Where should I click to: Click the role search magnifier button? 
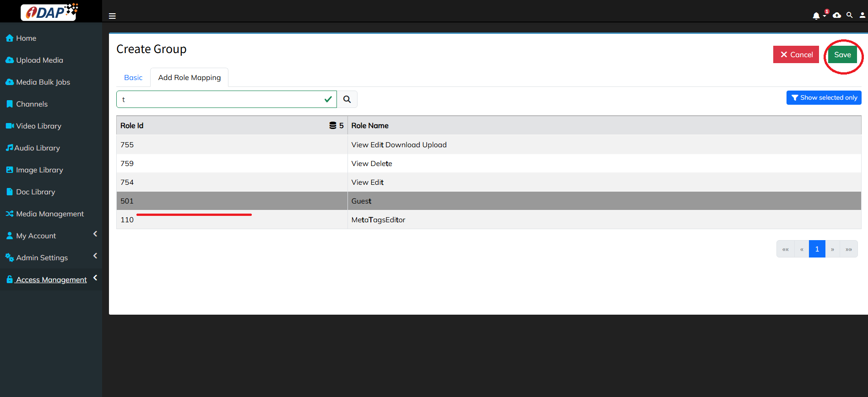347,99
